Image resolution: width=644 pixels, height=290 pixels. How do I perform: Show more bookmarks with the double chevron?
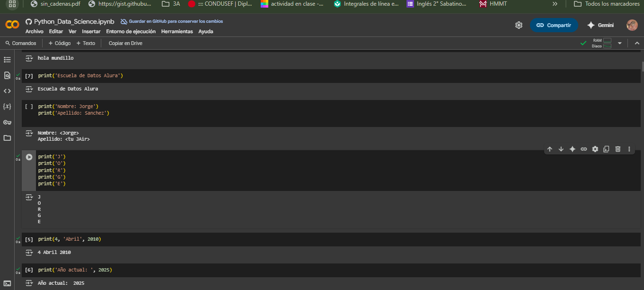tap(555, 4)
